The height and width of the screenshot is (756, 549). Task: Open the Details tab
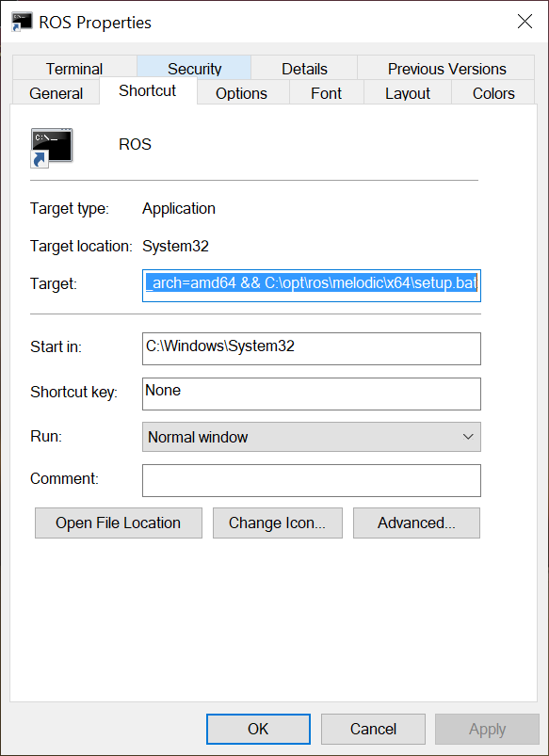tap(304, 69)
